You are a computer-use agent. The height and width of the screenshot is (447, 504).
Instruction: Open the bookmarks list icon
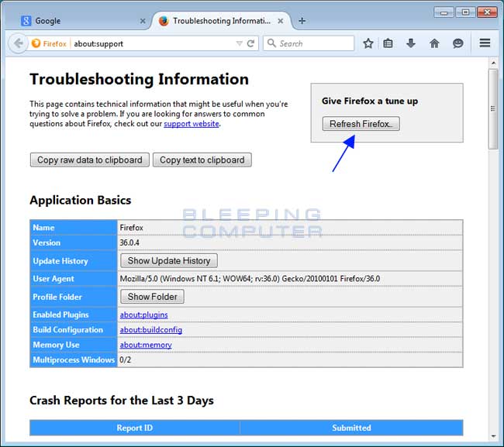point(388,43)
